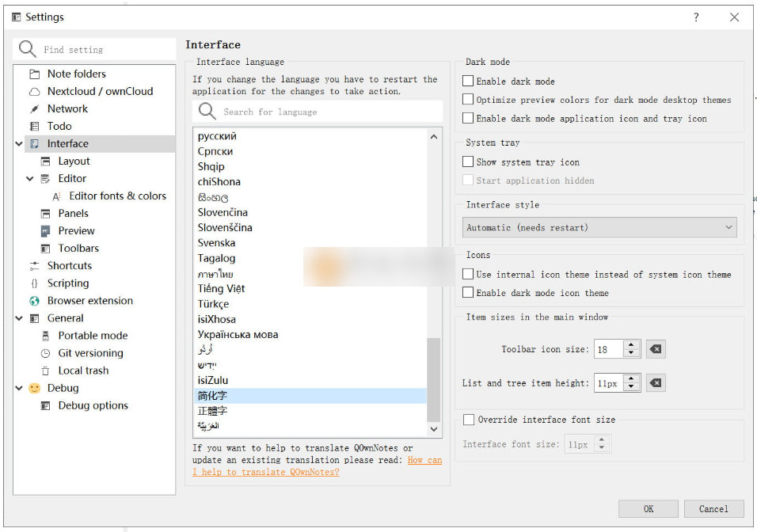Check Override interface font size
The width and height of the screenshot is (757, 532).
coord(469,420)
